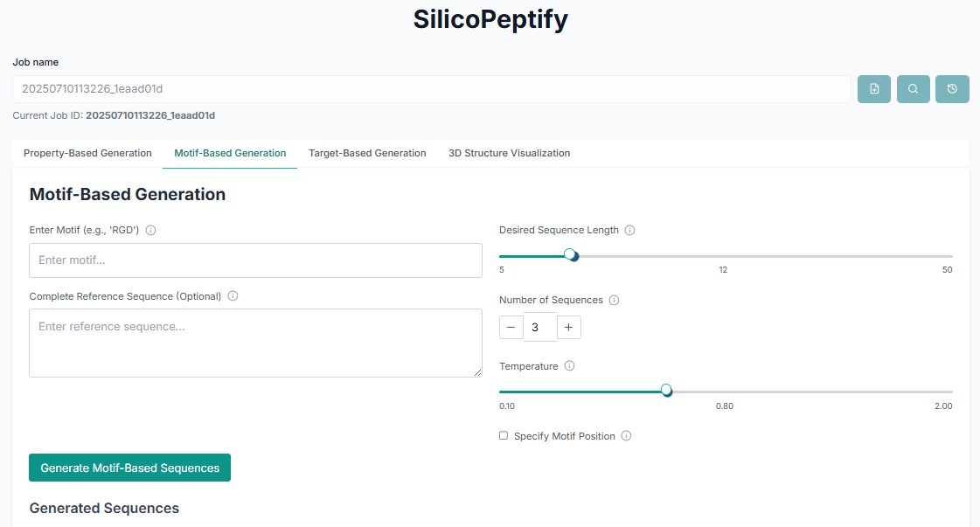This screenshot has height=527, width=980.
Task: Click the new job file icon button
Action: [x=874, y=89]
